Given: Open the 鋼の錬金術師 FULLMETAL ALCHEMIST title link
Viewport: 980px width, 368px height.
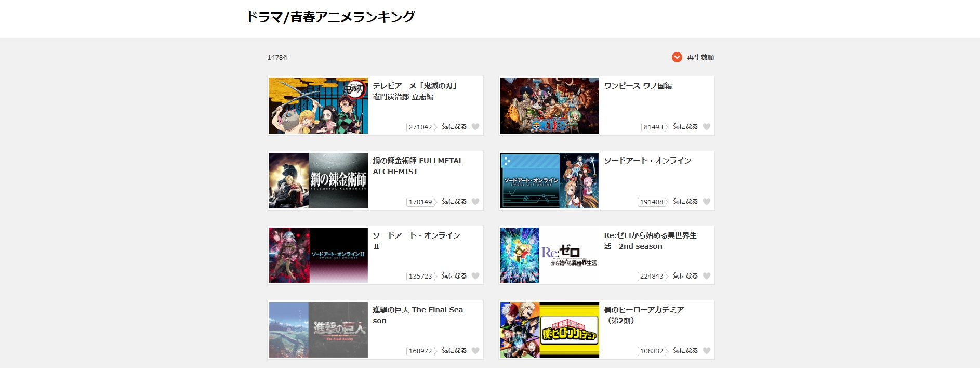Looking at the screenshot, I should coord(418,166).
